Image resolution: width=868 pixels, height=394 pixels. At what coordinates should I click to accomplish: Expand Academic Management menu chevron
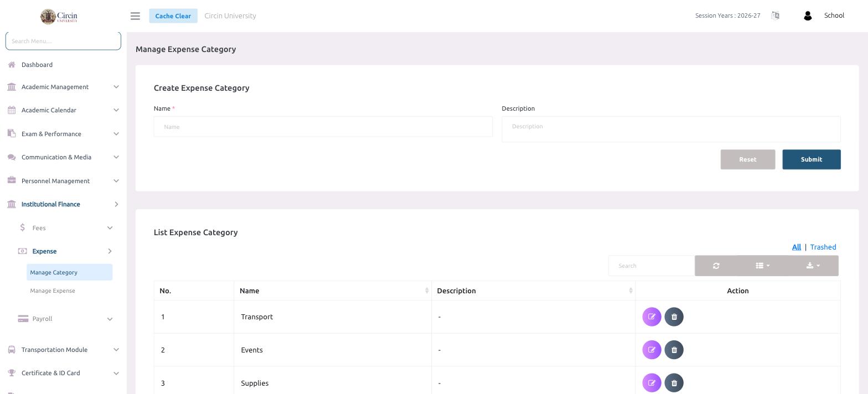pyautogui.click(x=116, y=87)
